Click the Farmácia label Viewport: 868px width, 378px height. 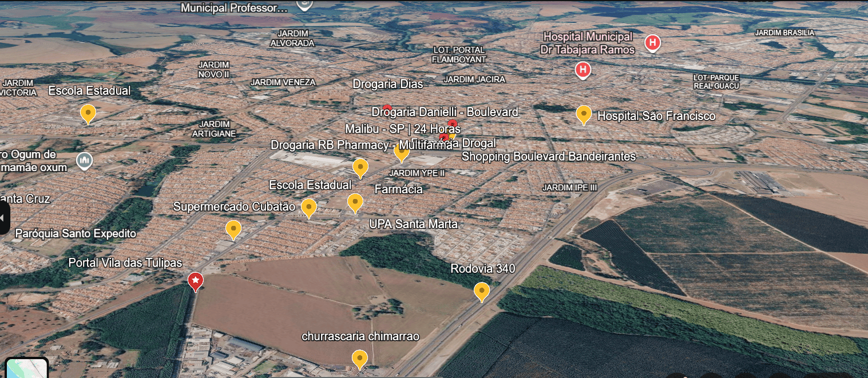399,189
